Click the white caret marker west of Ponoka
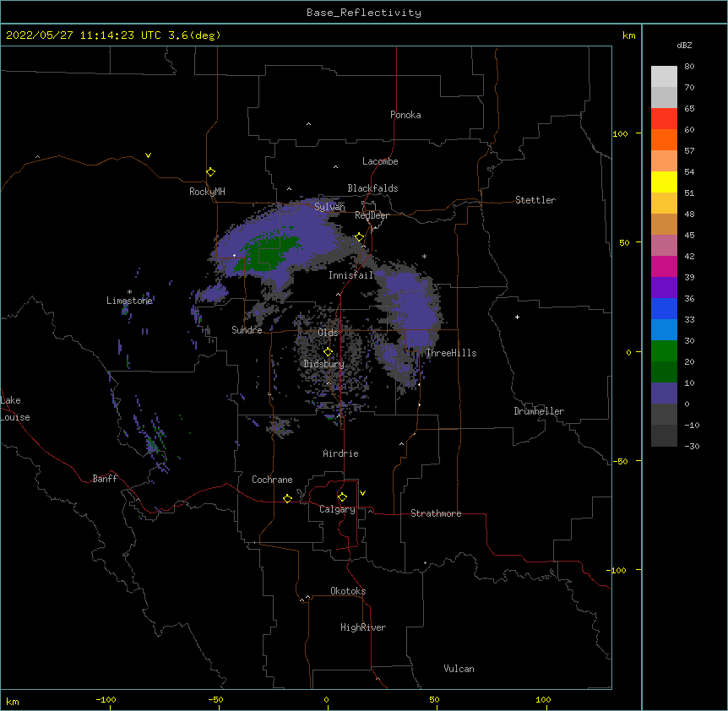The image size is (728, 711). [309, 124]
